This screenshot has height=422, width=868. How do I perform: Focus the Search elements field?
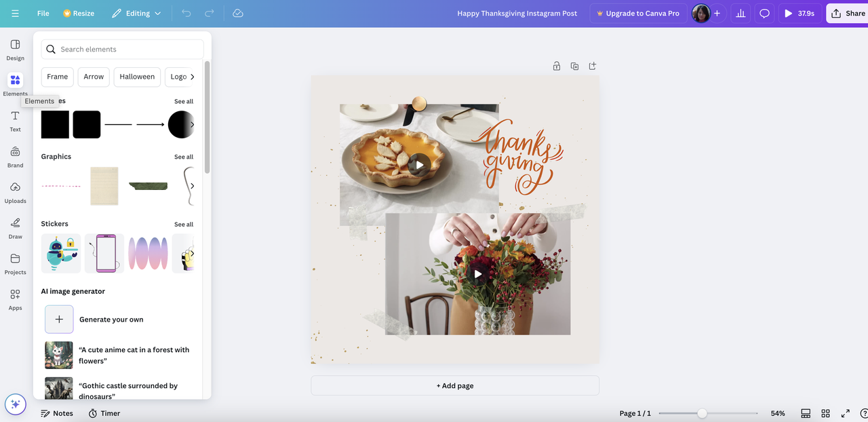[122, 50]
